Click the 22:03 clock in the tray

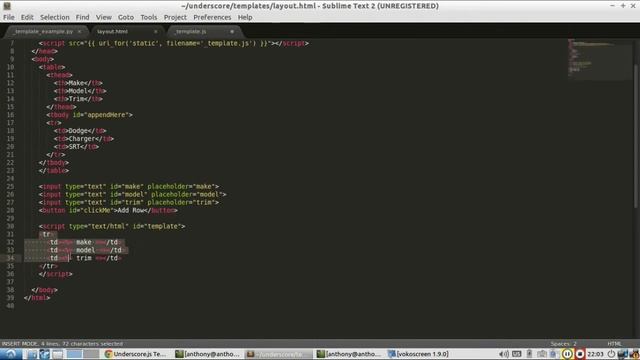595,354
